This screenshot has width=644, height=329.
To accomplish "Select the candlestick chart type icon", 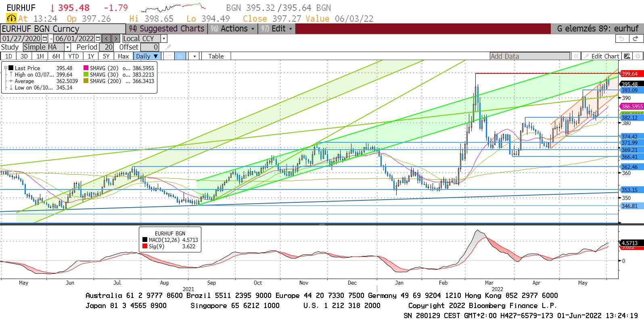I will point(180,56).
